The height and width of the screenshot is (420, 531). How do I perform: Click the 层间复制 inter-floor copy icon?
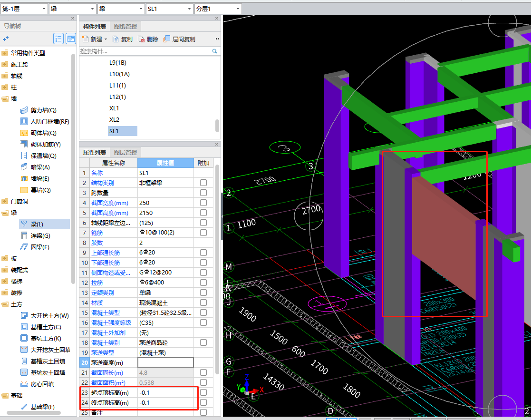tap(166, 39)
